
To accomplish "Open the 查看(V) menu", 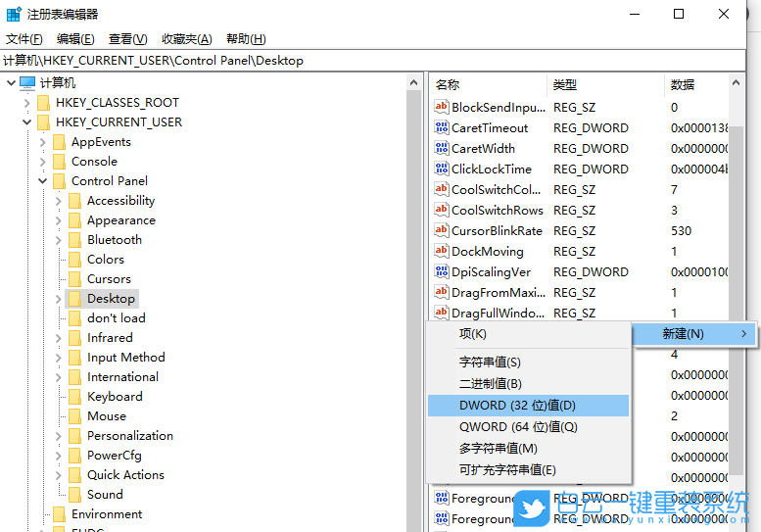I will click(127, 39).
